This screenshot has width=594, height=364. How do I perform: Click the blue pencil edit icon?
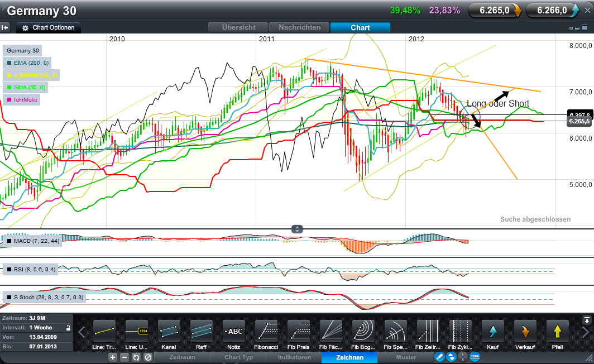pyautogui.click(x=439, y=356)
